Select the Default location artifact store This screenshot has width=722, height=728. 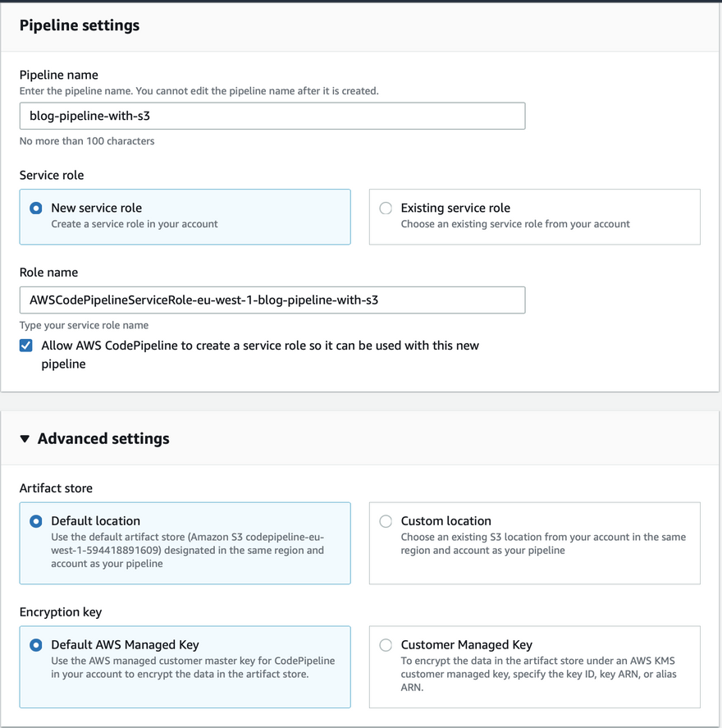[36, 521]
